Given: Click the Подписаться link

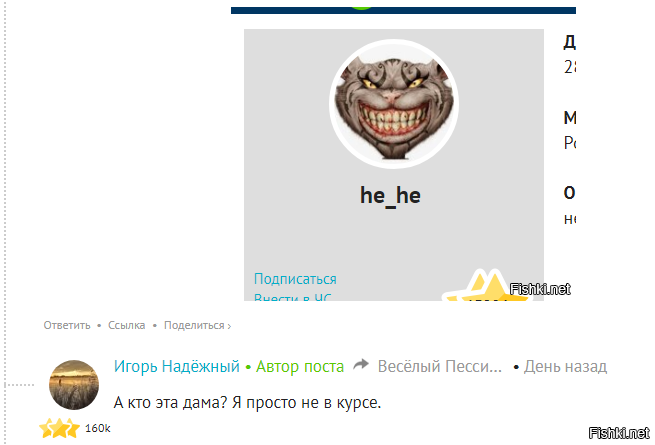Looking at the screenshot, I should tap(295, 279).
